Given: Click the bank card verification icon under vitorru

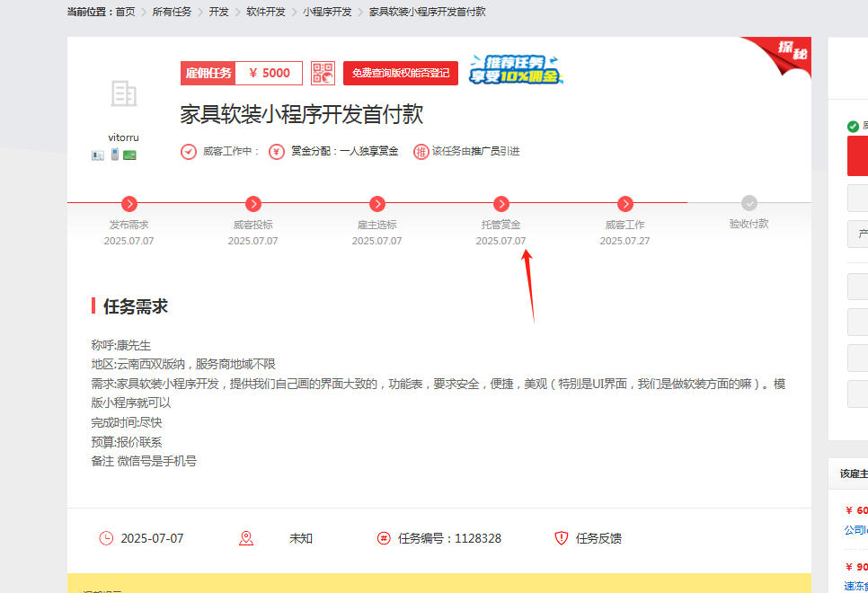Looking at the screenshot, I should (129, 155).
